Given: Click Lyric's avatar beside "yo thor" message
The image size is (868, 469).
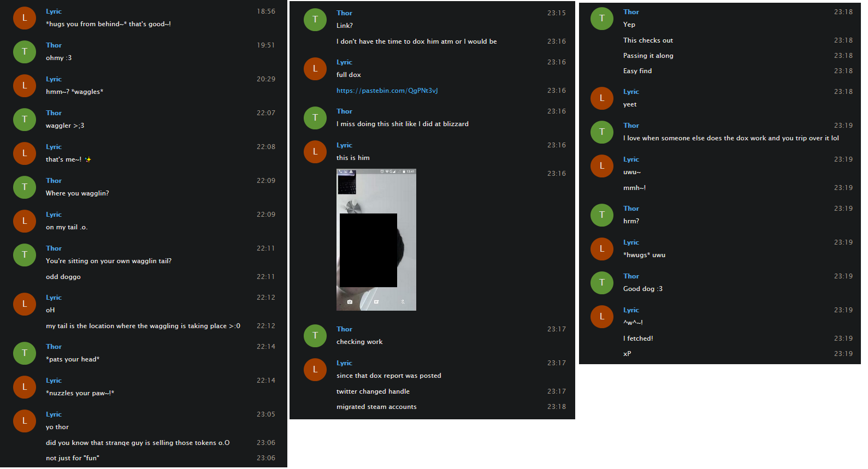Looking at the screenshot, I should (25, 421).
